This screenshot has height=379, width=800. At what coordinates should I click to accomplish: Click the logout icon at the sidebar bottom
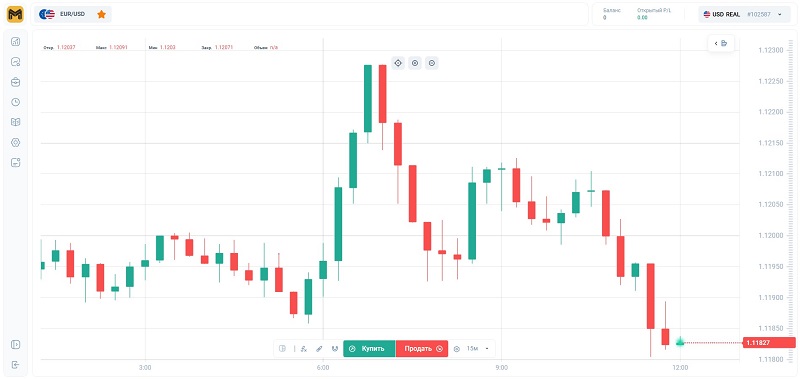(15, 365)
